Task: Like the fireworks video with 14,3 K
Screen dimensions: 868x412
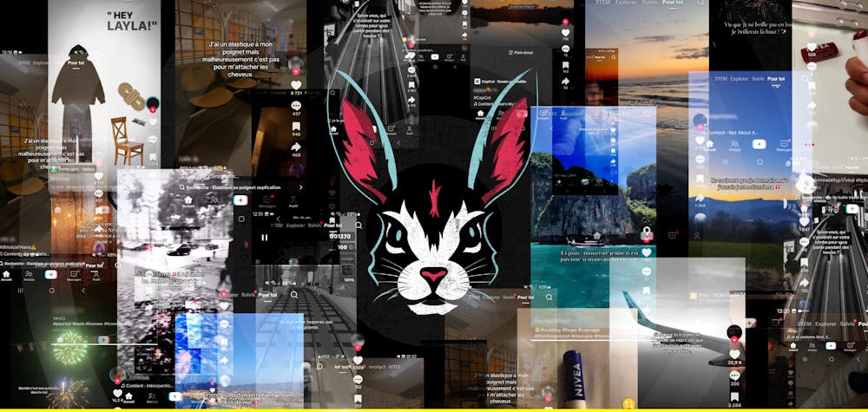Action: coord(117,393)
